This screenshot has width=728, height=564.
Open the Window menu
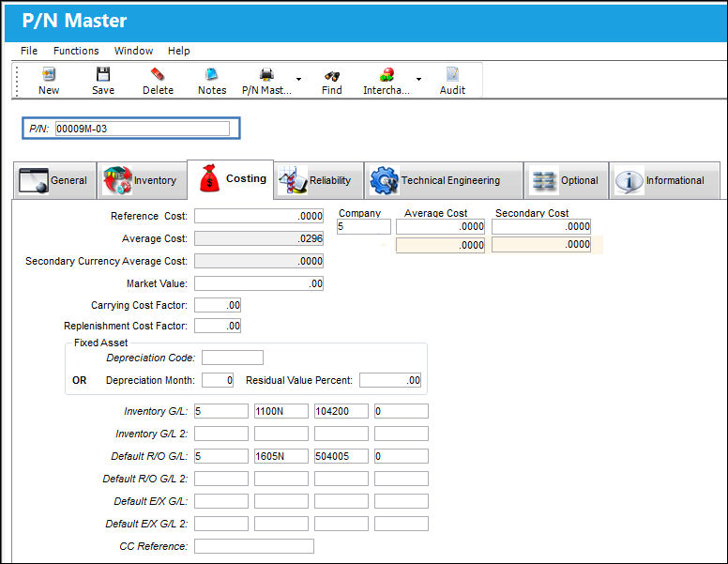(x=134, y=51)
